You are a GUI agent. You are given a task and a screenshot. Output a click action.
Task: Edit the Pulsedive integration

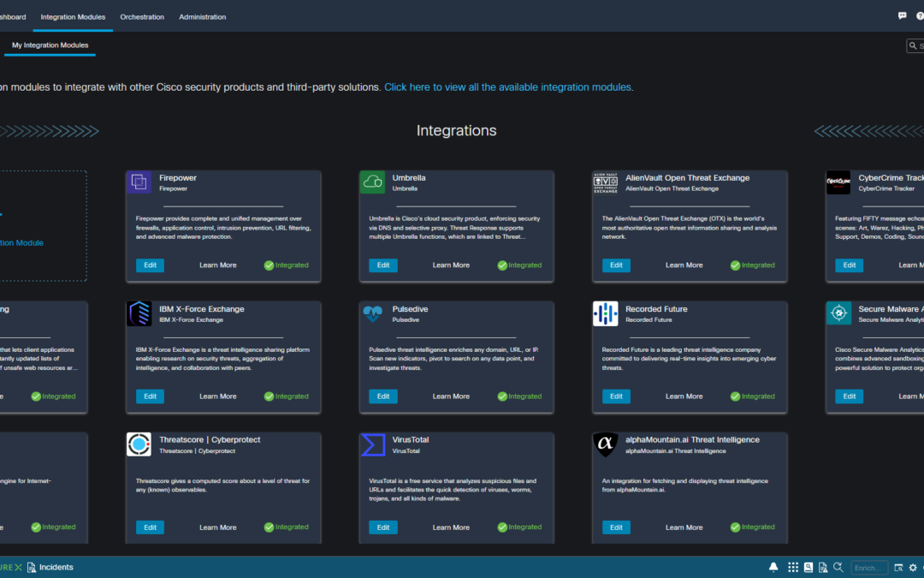383,396
